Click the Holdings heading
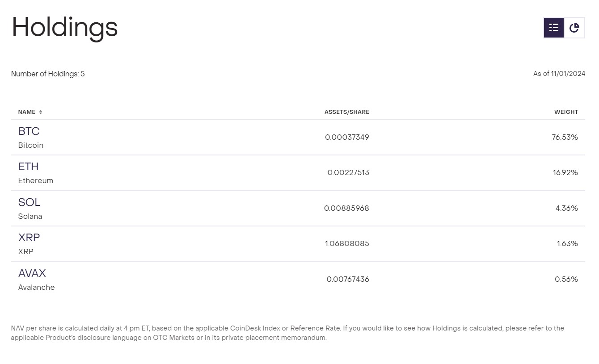This screenshot has height=364, width=599. pyautogui.click(x=65, y=28)
